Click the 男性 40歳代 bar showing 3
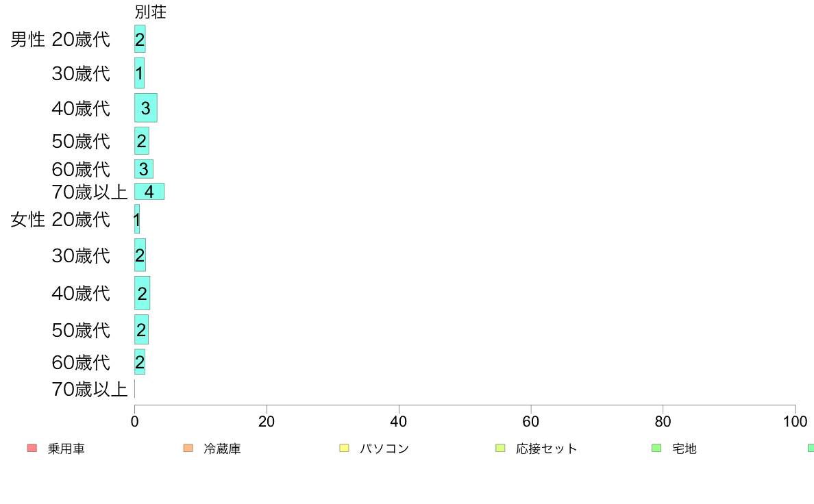Image resolution: width=814 pixels, height=504 pixels. 146,108
